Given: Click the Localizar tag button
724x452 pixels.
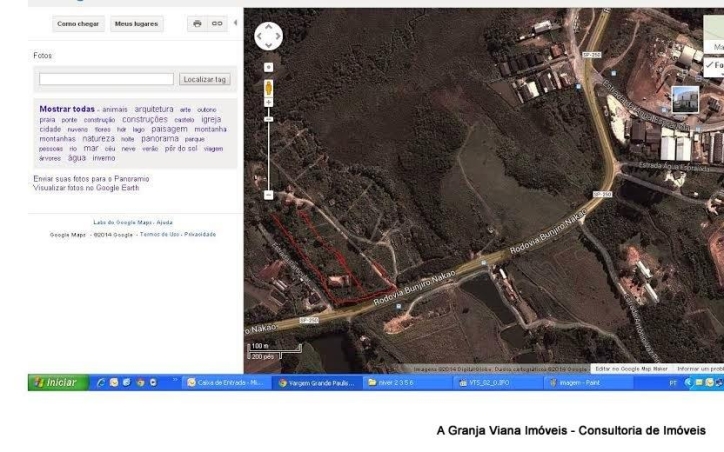Looking at the screenshot, I should 205,79.
